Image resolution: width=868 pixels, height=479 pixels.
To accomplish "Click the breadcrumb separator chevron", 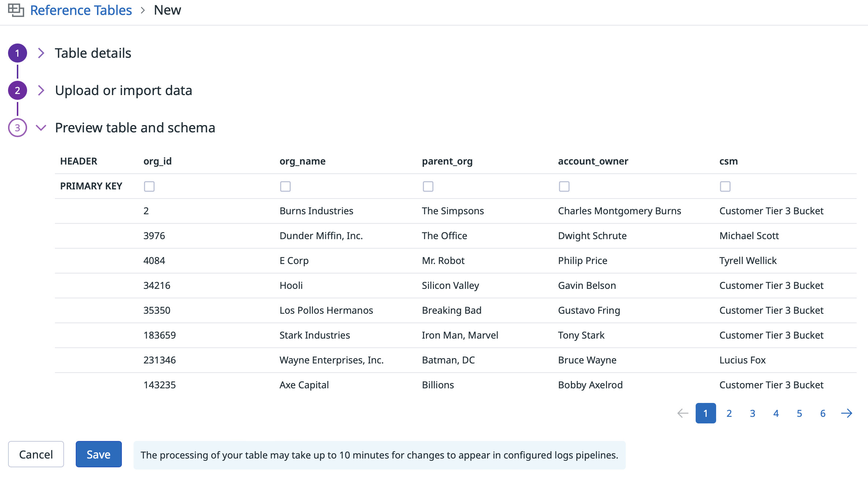I will 143,11.
